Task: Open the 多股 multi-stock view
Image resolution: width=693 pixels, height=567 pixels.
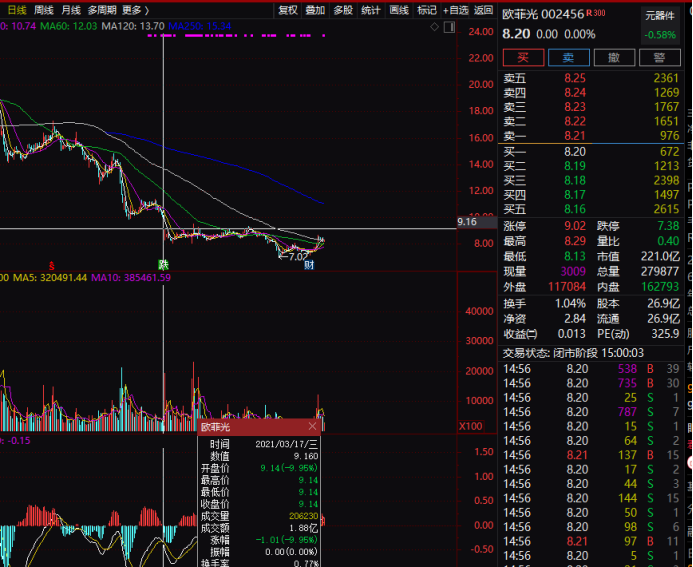Action: [343, 10]
